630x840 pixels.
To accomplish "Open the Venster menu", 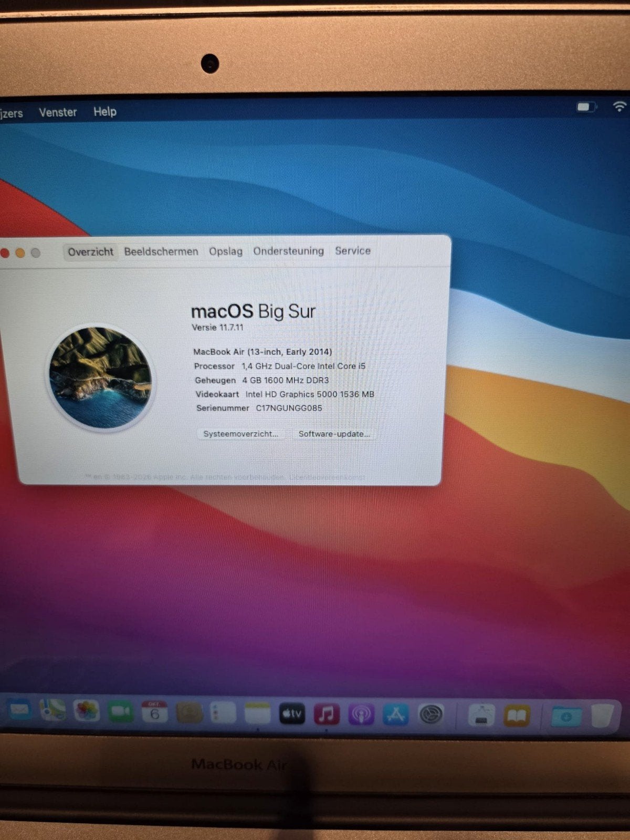I will click(58, 112).
